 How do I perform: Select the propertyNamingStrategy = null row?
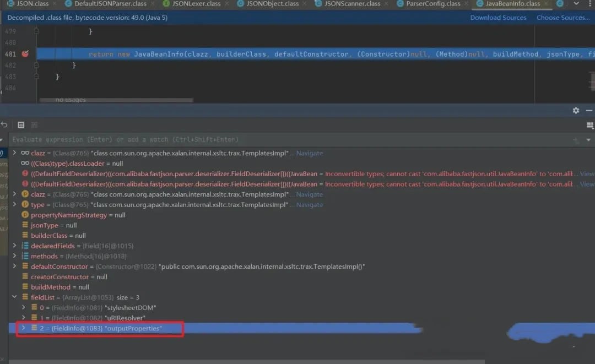301,215
